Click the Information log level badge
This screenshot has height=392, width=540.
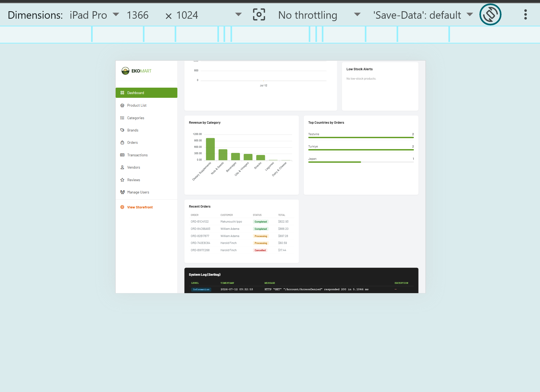(x=201, y=289)
